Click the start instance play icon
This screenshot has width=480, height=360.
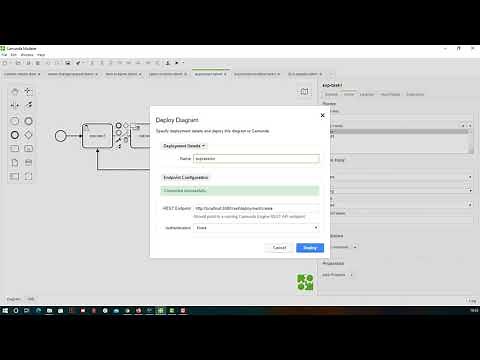[x=177, y=63]
